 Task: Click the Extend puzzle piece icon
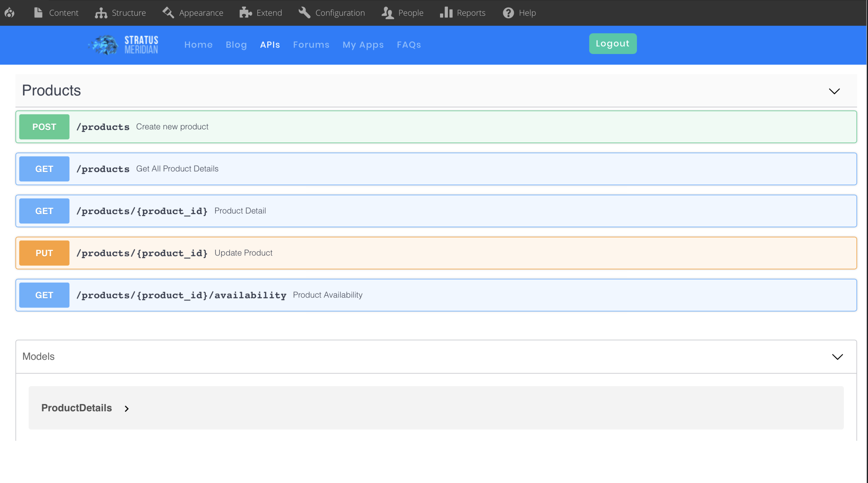pyautogui.click(x=246, y=13)
